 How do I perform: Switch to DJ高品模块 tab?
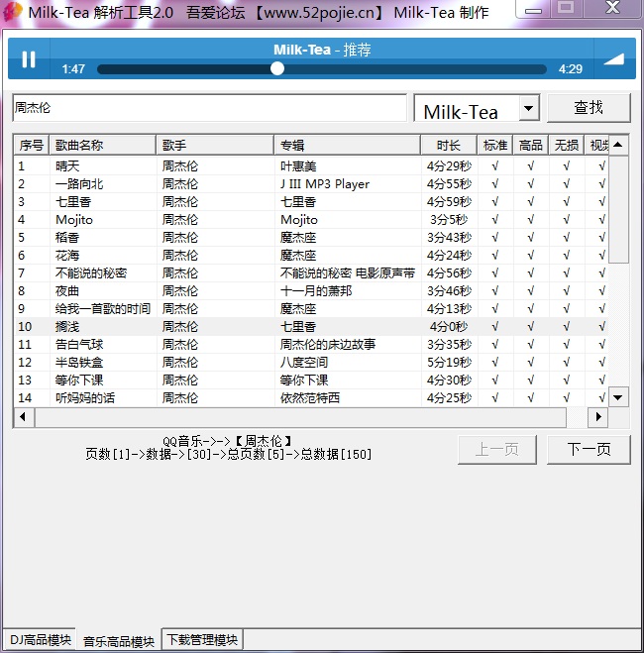point(40,640)
